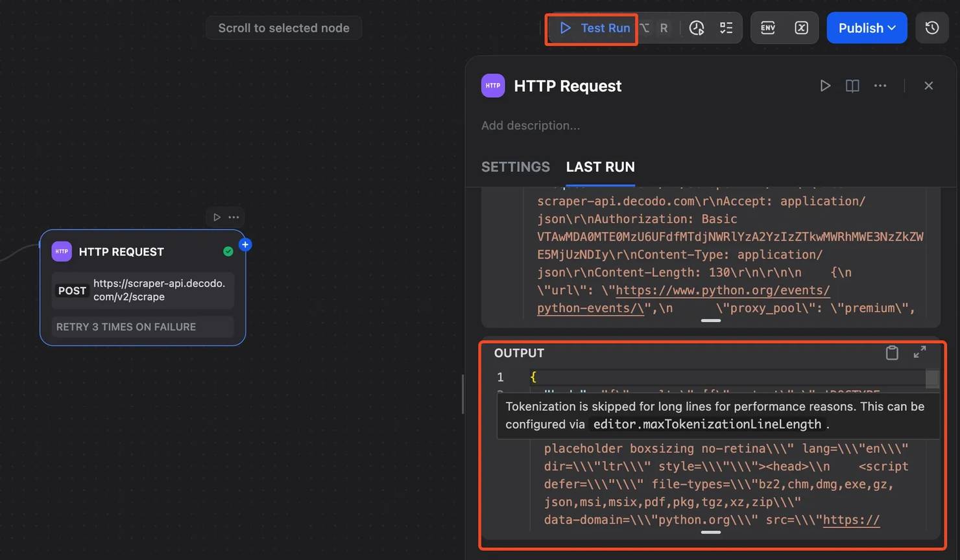Click the scraper-api.decodo.com URL on node
Screen dimensions: 960x560
160,290
